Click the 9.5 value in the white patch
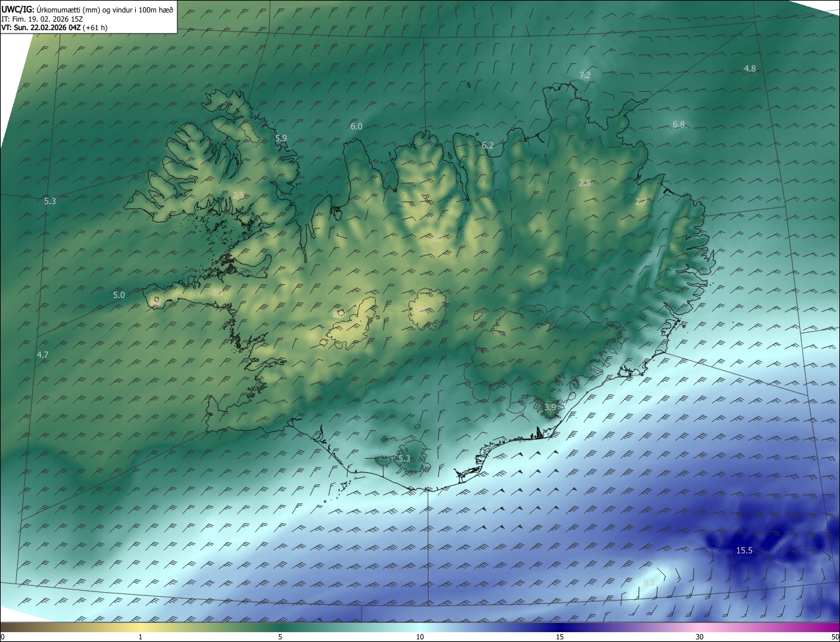Image resolution: width=840 pixels, height=642 pixels. tap(649, 583)
